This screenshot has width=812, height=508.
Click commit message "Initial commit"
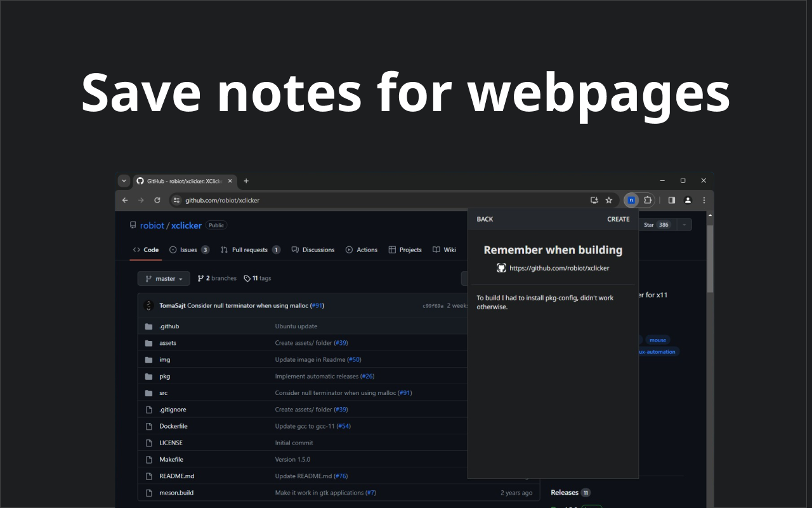point(294,443)
